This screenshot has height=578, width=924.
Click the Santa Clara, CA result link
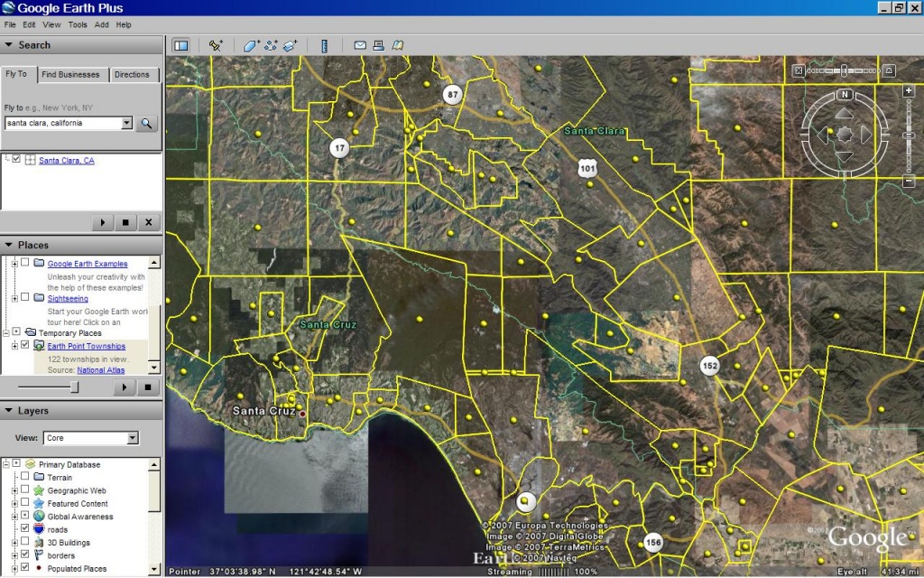tap(66, 161)
